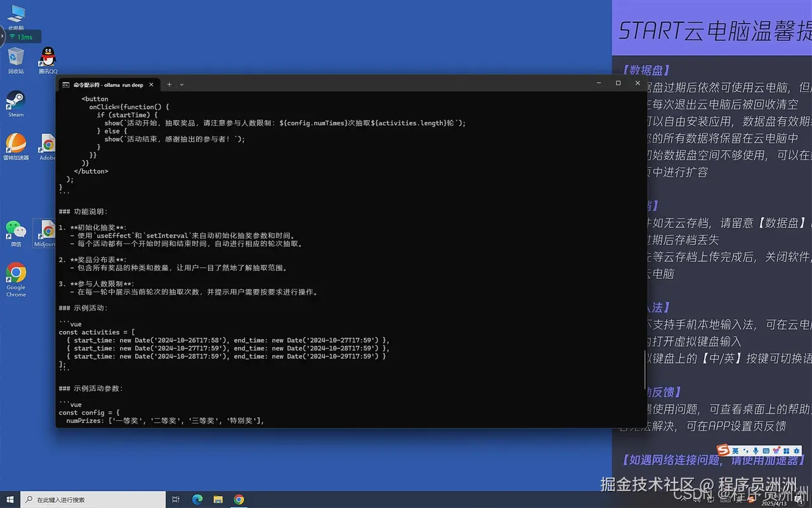Image resolution: width=812 pixels, height=508 pixels.
Task: Activate Sogou voice input microphone icon
Action: pos(756,451)
